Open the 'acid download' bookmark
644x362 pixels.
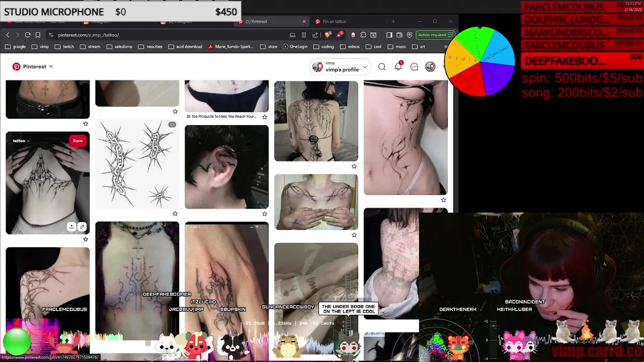(185, 46)
